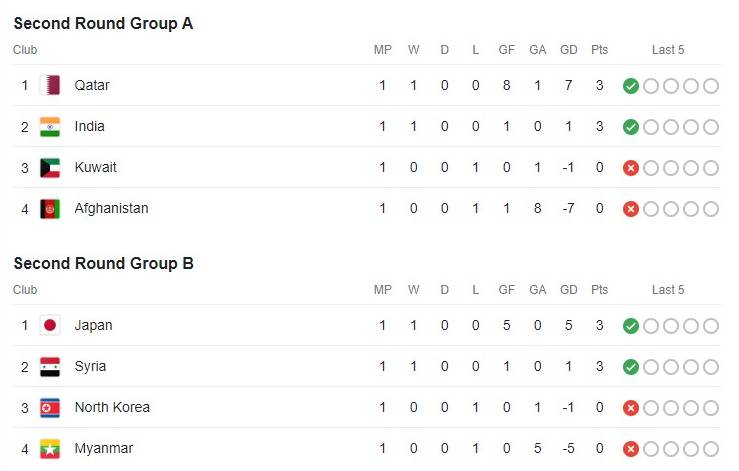Click India's last empty match circle
This screenshot has height=471, width=739.
coord(711,127)
